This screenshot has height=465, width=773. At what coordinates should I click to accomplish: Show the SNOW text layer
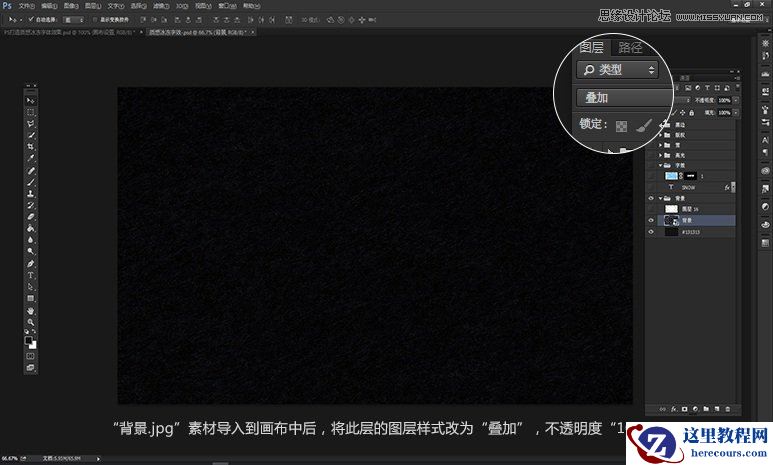pyautogui.click(x=651, y=187)
